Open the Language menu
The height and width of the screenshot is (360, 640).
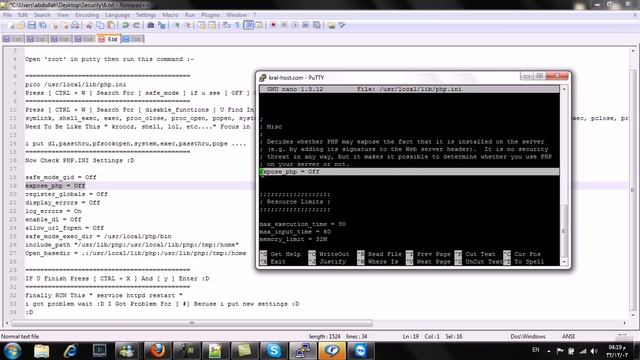point(117,15)
